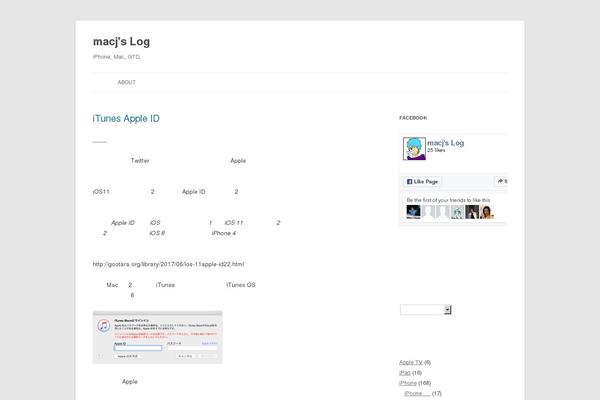Open the Apple TV category link
This screenshot has width=600, height=400.
coord(411,362)
